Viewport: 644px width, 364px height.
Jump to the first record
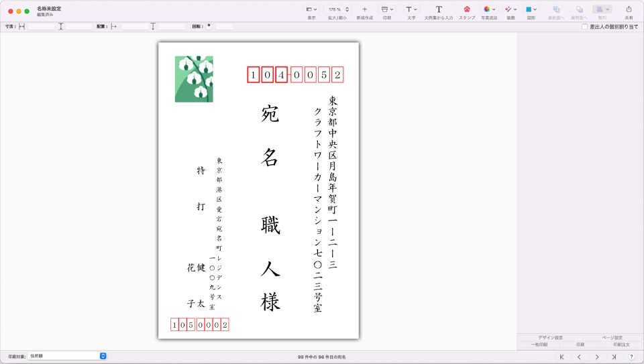[x=562, y=357]
